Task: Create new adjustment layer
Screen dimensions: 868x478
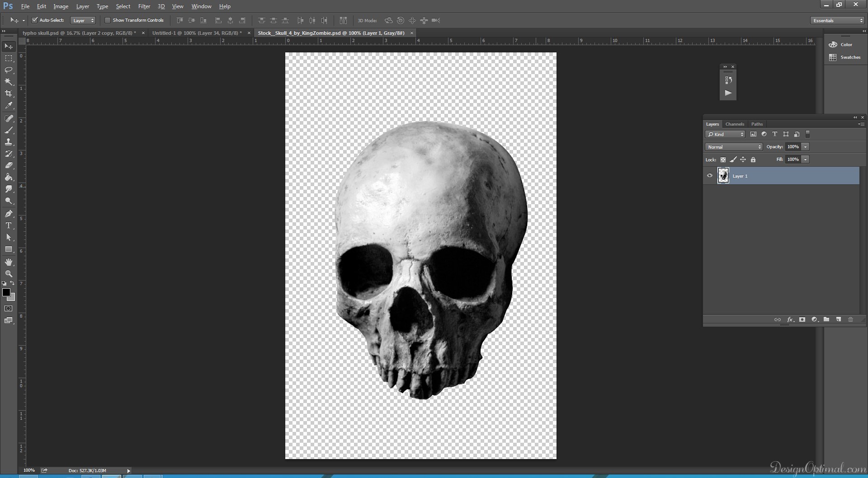Action: (814, 319)
